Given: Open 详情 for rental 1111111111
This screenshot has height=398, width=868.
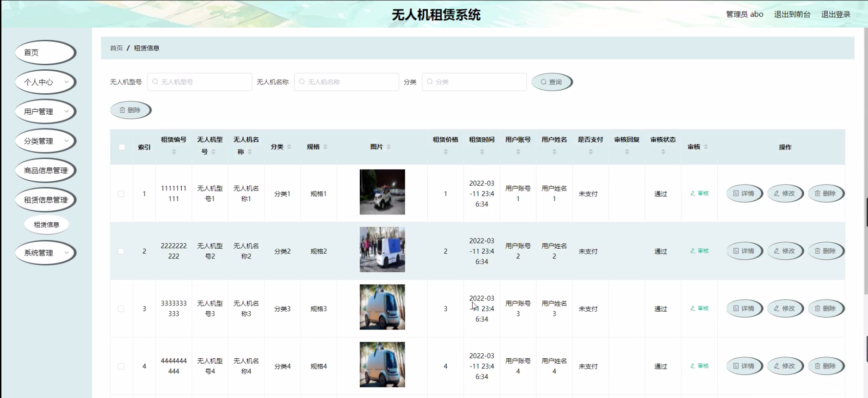Looking at the screenshot, I should pyautogui.click(x=744, y=194).
